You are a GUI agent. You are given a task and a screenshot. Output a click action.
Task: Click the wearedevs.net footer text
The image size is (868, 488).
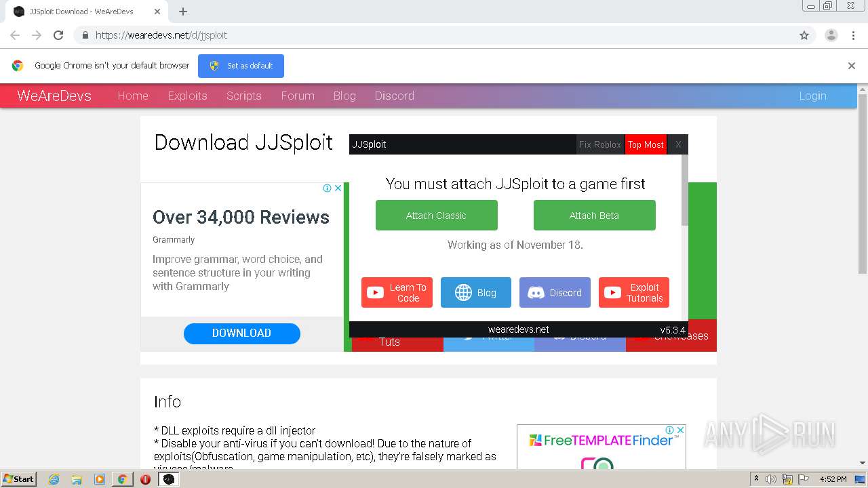(x=519, y=329)
